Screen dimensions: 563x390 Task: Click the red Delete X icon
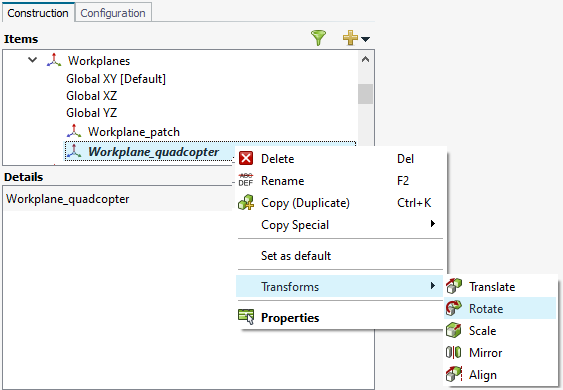point(246,158)
